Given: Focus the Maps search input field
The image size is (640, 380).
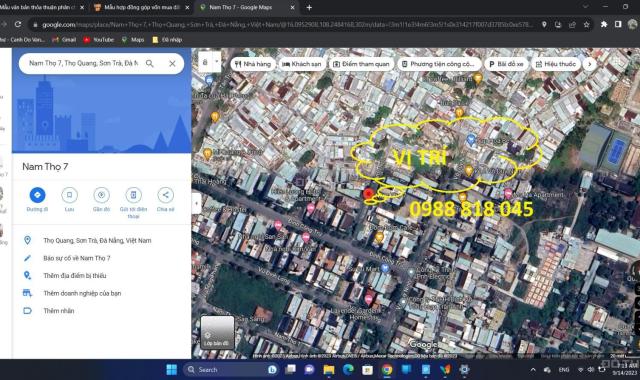Looking at the screenshot, I should pos(84,63).
